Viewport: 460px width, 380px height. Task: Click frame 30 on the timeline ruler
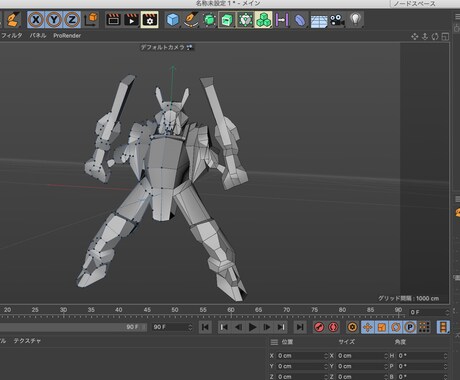tap(63, 310)
